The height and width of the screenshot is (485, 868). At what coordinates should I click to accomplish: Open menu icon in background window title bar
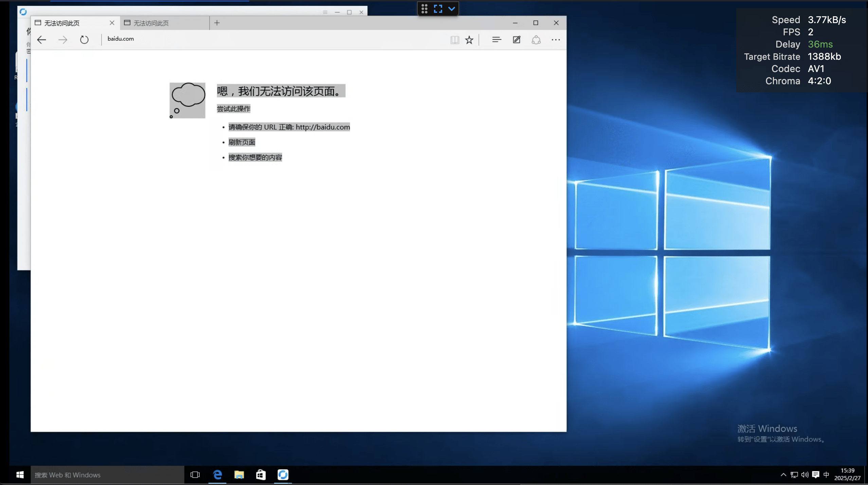[325, 12]
